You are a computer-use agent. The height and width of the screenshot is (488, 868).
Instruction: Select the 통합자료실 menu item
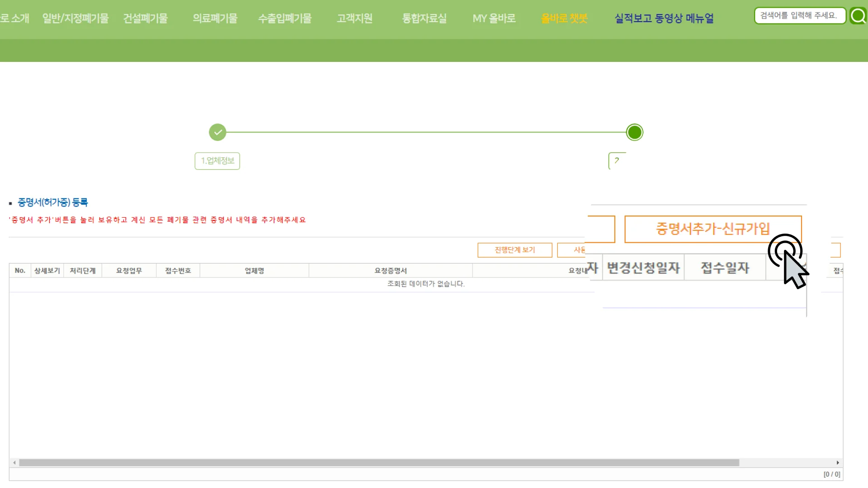click(x=424, y=19)
